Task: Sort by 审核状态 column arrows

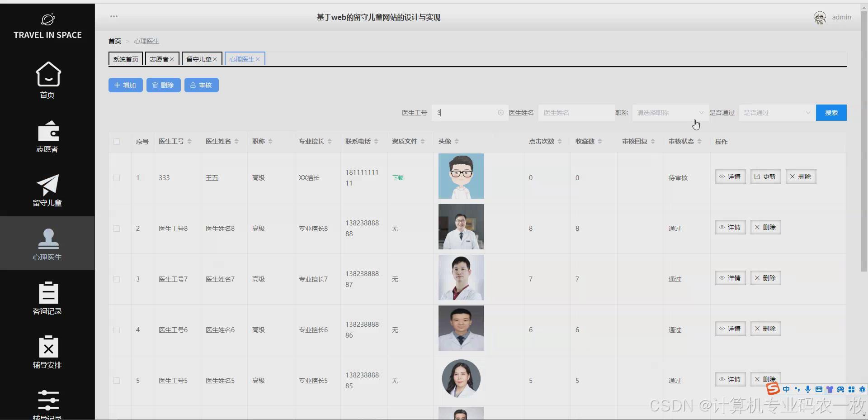Action: (x=699, y=141)
